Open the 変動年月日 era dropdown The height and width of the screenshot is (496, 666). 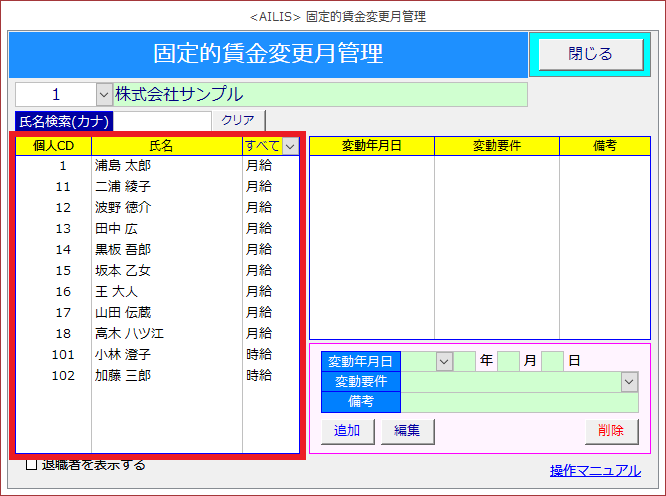(444, 361)
